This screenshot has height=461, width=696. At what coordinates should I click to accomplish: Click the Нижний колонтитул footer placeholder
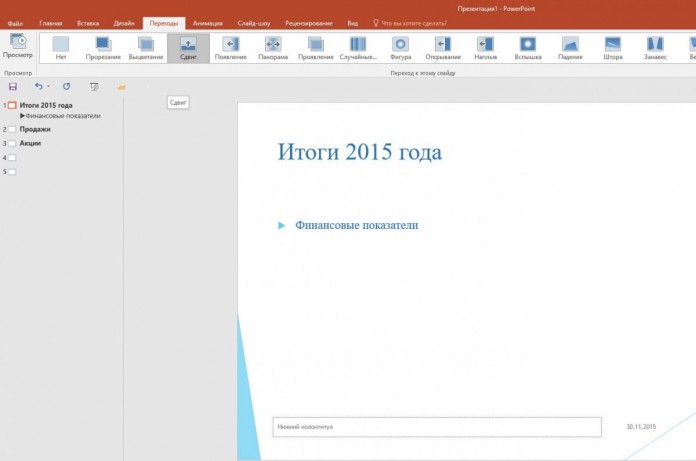coord(436,427)
